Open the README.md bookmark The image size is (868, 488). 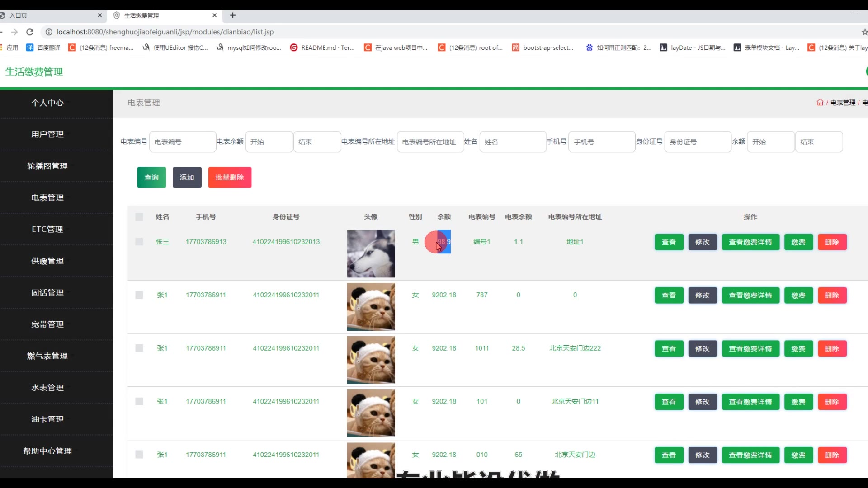322,47
